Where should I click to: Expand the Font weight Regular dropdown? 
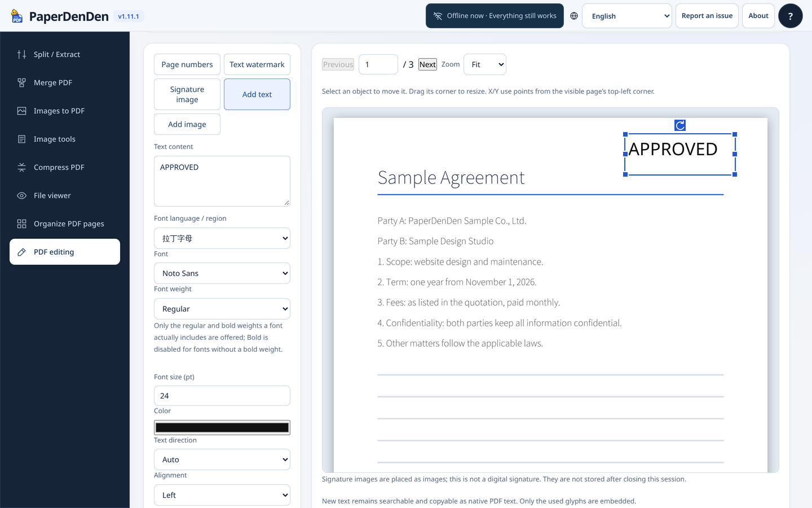[x=222, y=309]
